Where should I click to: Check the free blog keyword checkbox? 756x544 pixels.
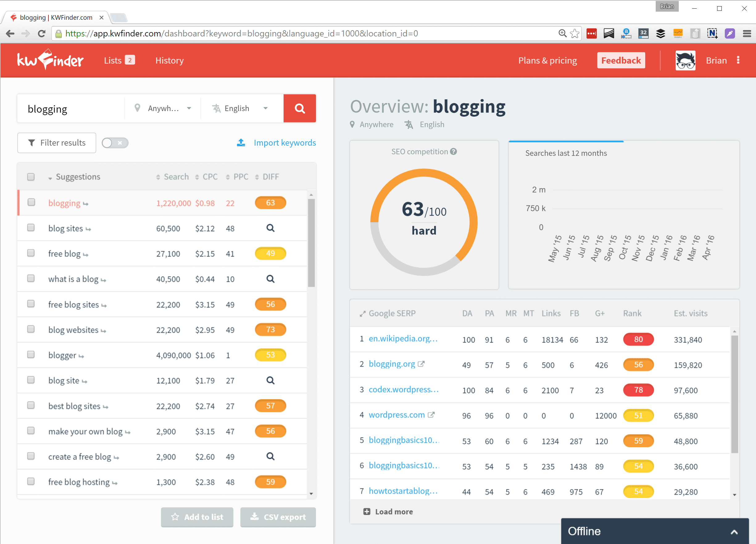31,253
